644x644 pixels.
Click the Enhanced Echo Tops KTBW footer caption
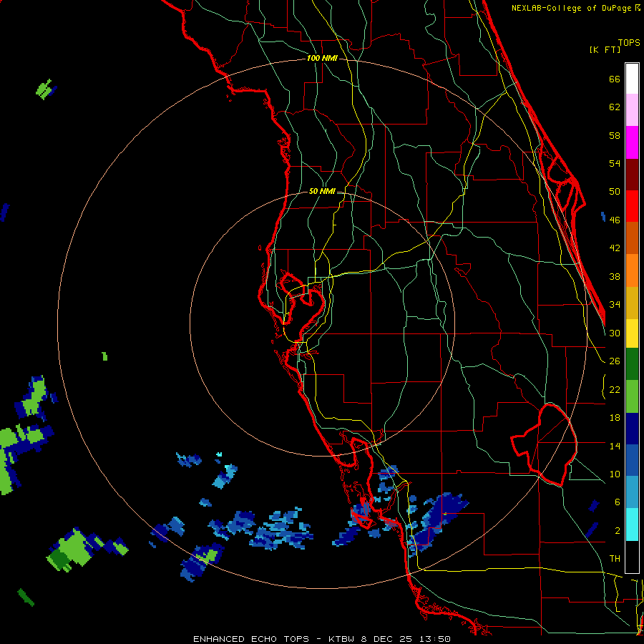[322, 639]
